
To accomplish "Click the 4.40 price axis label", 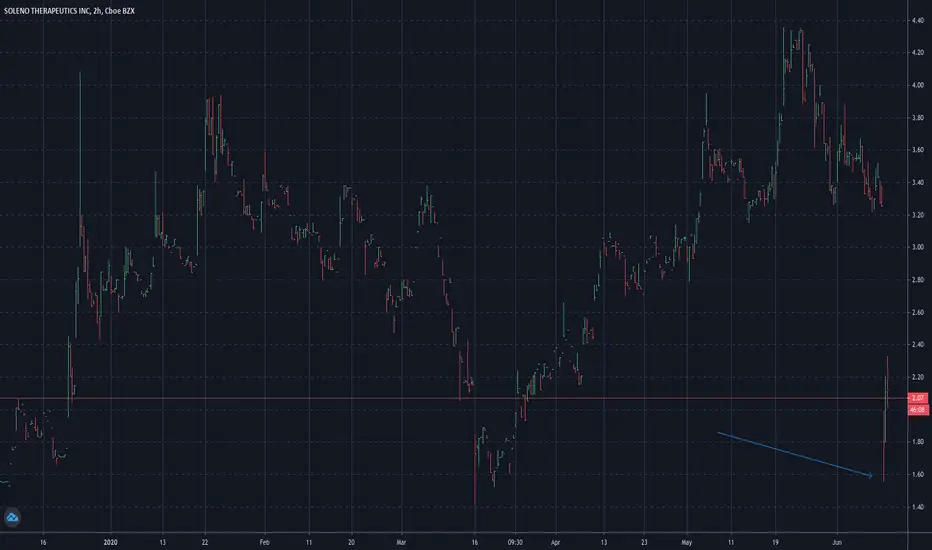I will tap(918, 20).
